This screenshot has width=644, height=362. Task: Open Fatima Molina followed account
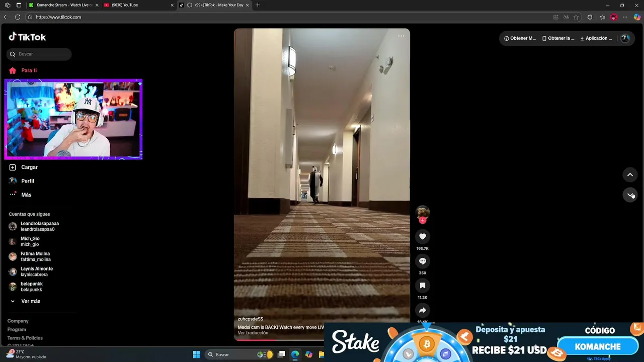[x=30, y=256]
